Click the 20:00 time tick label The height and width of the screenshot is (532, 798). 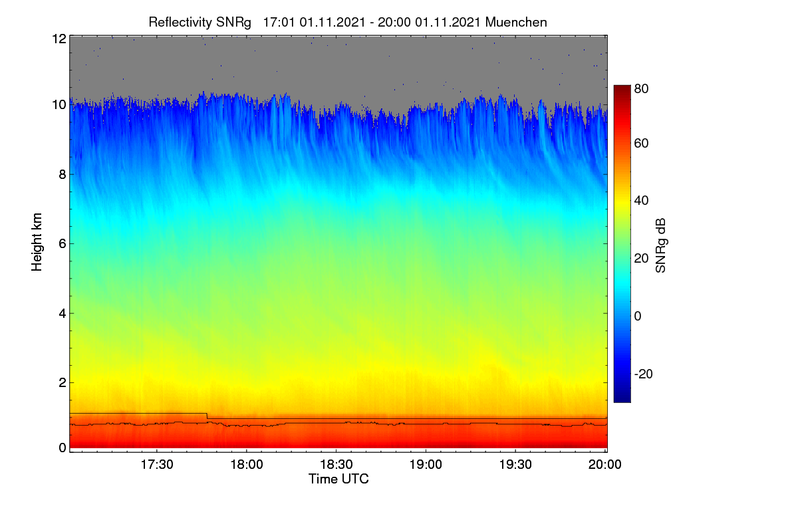pos(605,465)
